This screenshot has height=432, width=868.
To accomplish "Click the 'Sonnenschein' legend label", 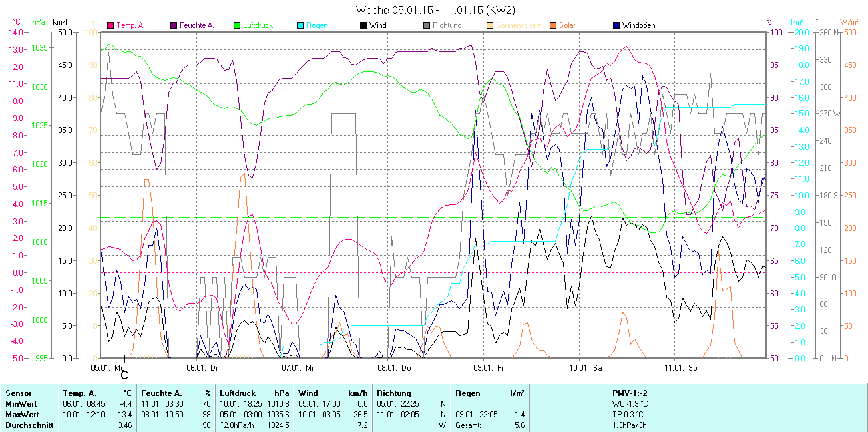I will (517, 26).
